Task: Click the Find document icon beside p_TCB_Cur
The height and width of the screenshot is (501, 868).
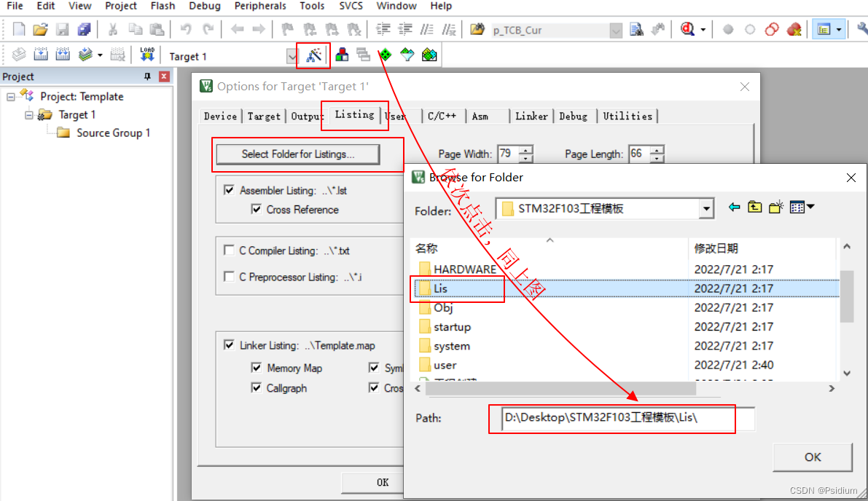Action: (637, 29)
